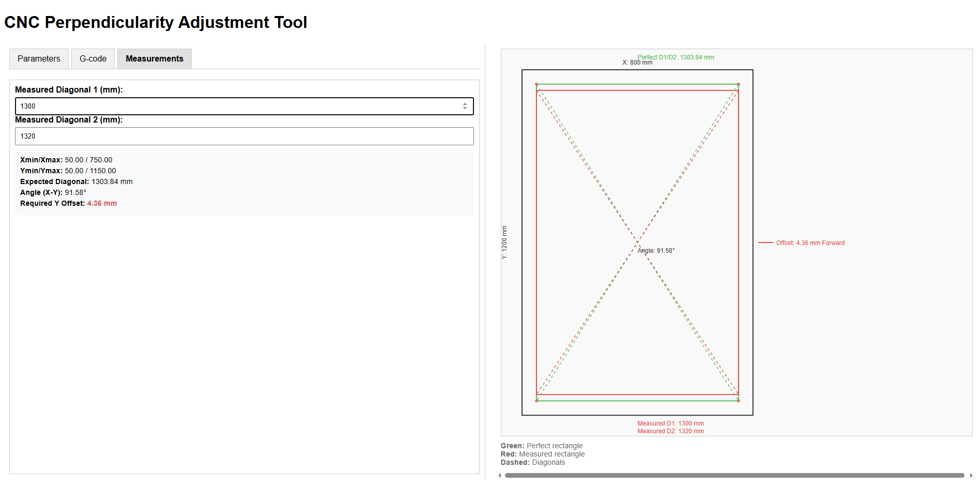
Task: Select the green Perfect D1/D2 diagram label
Action: pyautogui.click(x=676, y=57)
